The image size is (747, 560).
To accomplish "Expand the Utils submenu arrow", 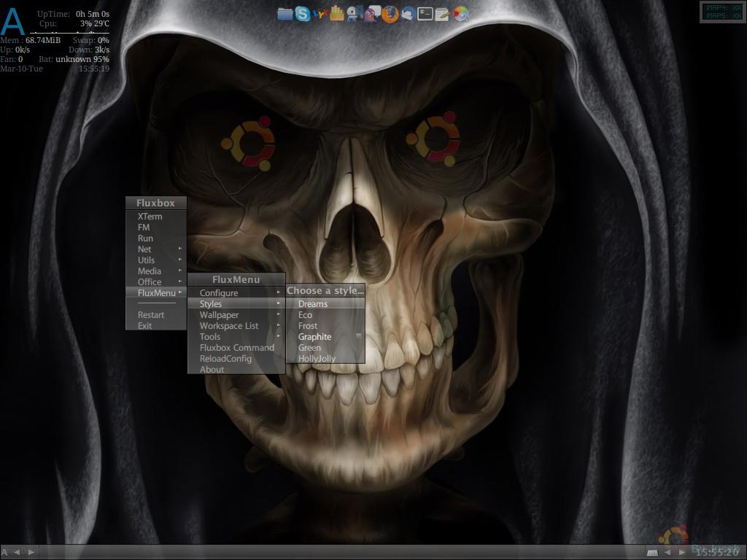I will click(x=180, y=260).
